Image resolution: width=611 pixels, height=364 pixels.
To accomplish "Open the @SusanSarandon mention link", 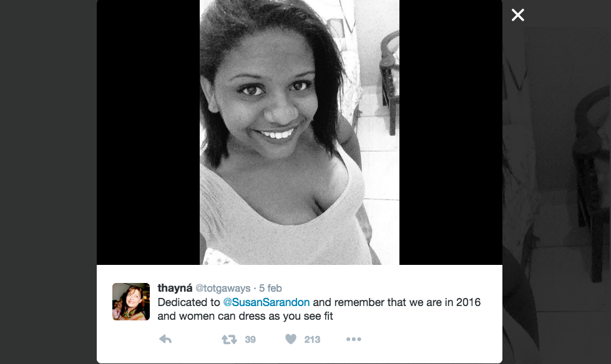I will click(x=266, y=302).
